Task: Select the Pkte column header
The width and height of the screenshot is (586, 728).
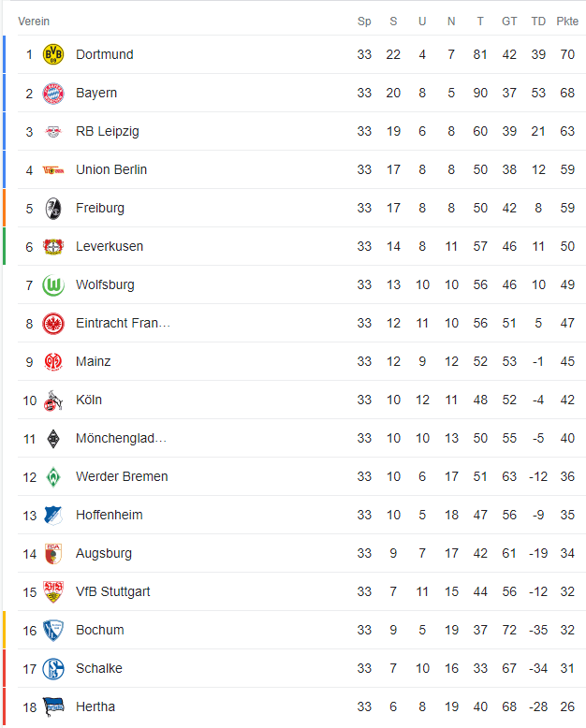Action: [567, 22]
